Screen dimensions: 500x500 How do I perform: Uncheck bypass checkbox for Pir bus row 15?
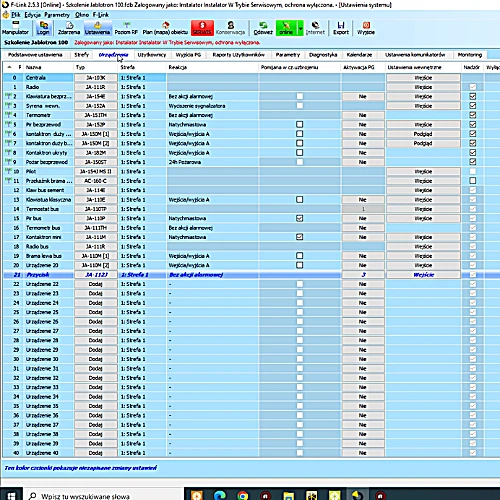click(300, 218)
